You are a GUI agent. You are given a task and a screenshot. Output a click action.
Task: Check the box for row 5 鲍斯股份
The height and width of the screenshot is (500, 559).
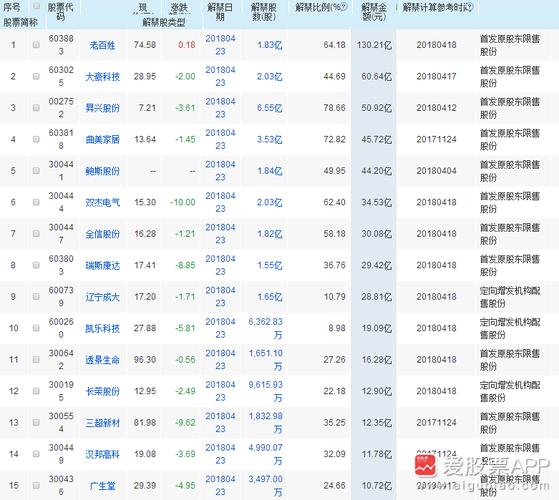(x=36, y=171)
